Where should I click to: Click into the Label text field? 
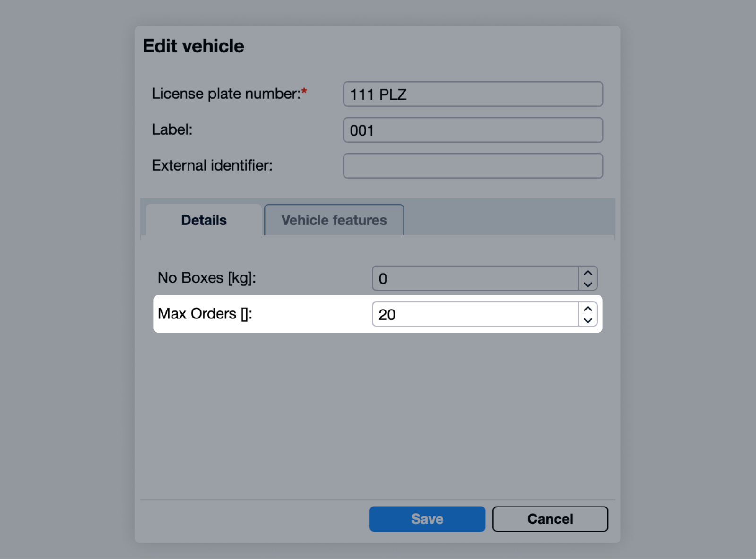pos(472,130)
